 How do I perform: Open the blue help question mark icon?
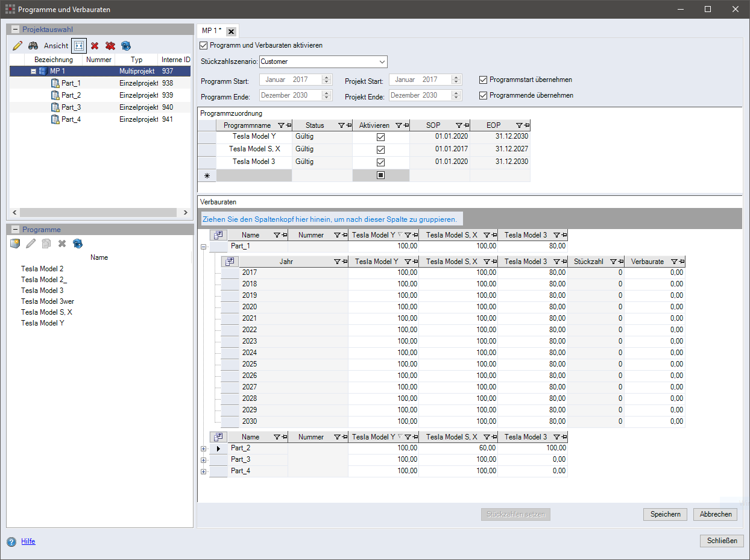point(11,541)
